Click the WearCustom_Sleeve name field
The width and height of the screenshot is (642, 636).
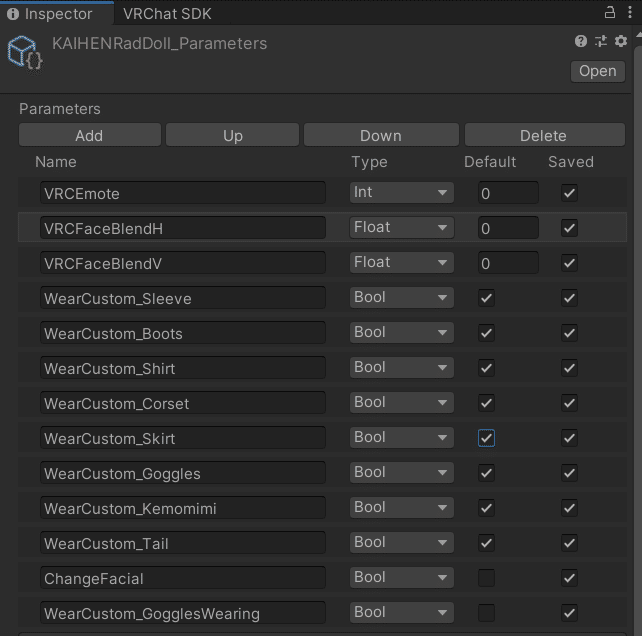pyautogui.click(x=183, y=298)
